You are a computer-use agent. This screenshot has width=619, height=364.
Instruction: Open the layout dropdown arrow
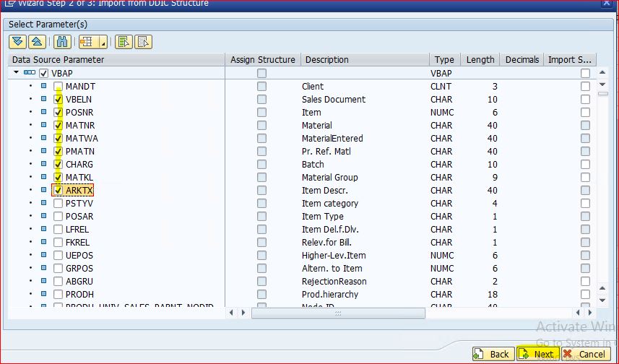click(x=103, y=42)
